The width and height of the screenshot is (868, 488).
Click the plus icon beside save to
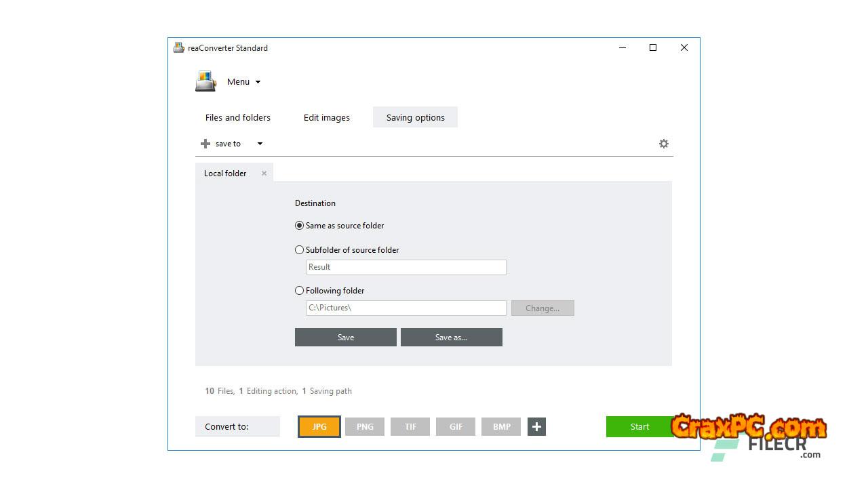pos(205,144)
